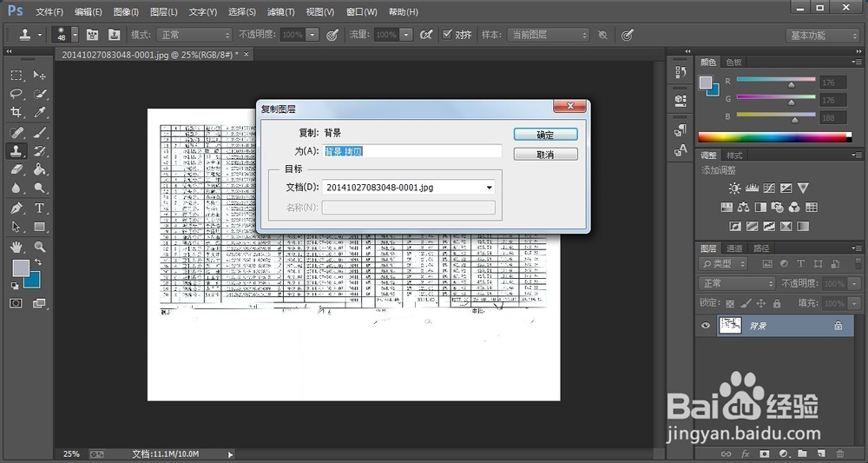Select the Path Selection tool

pyautogui.click(x=16, y=227)
